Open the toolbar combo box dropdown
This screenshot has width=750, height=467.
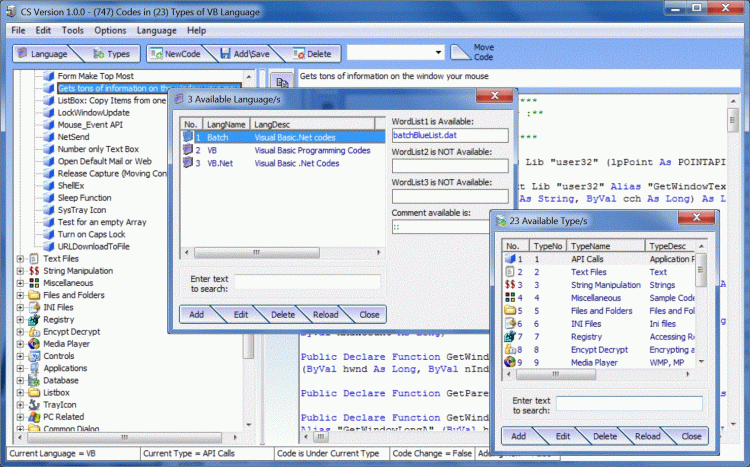pos(438,53)
